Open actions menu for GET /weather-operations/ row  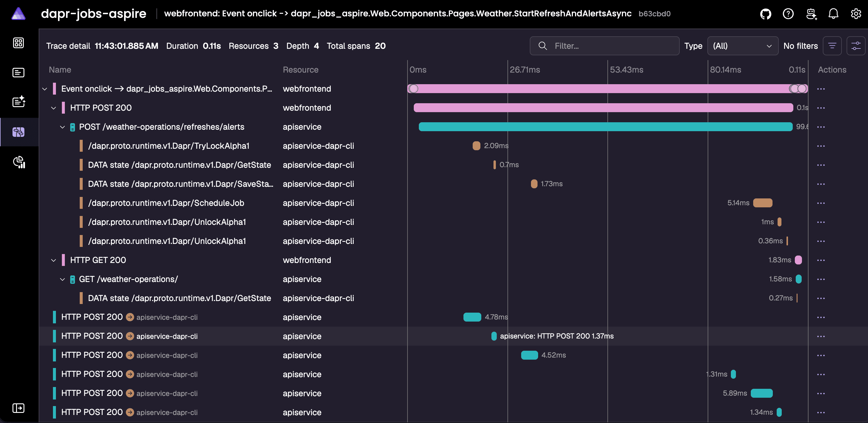pos(821,279)
